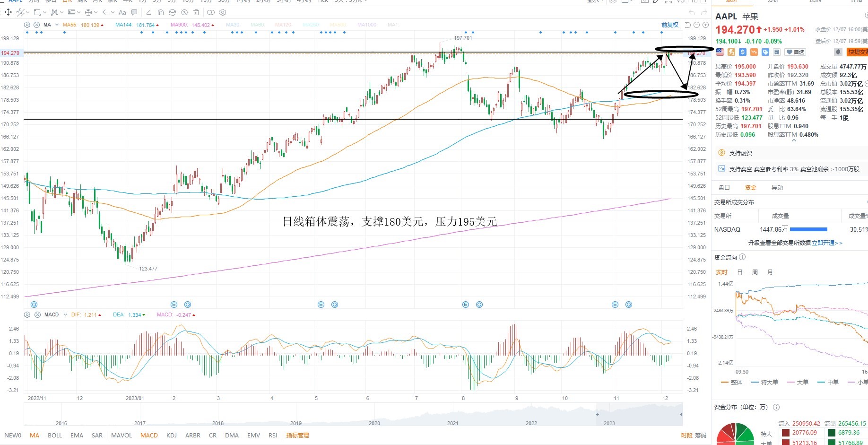Click the blue price tag badge
The width and height of the screenshot is (868, 445).
click(765, 52)
